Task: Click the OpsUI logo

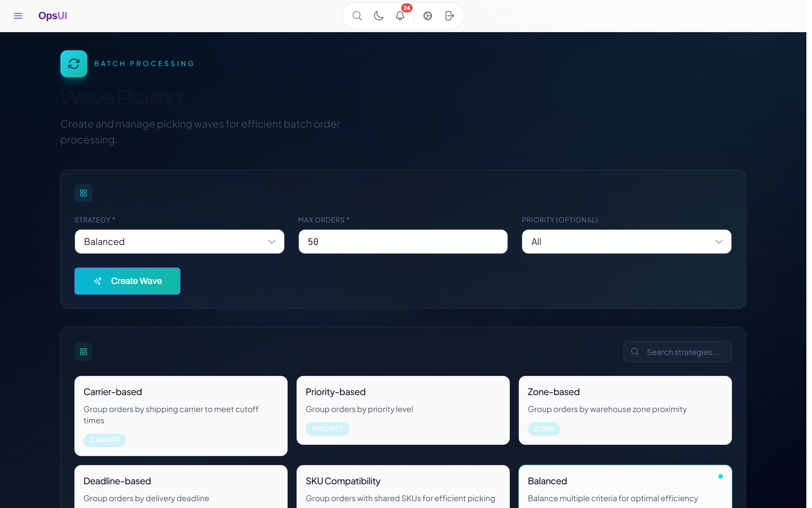Action: 53,16
